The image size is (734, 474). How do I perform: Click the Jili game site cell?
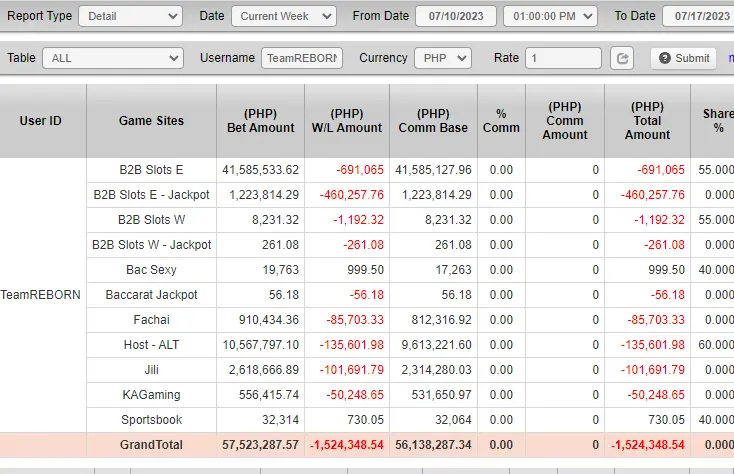151,370
